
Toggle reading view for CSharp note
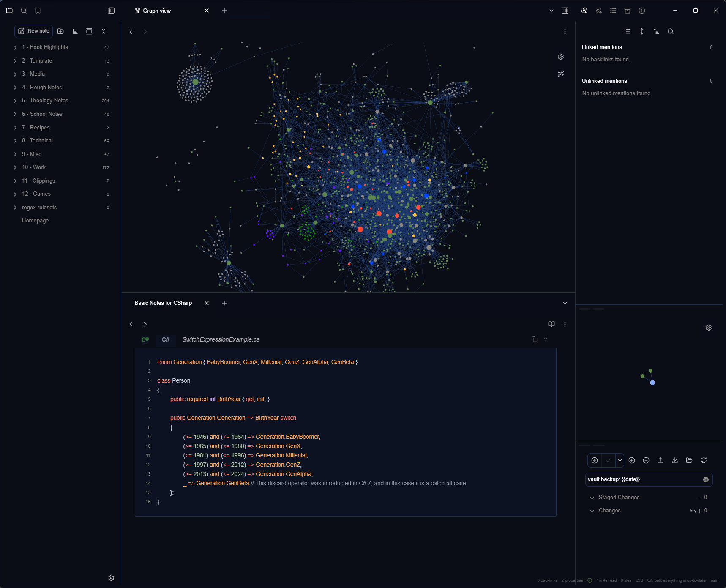(551, 324)
